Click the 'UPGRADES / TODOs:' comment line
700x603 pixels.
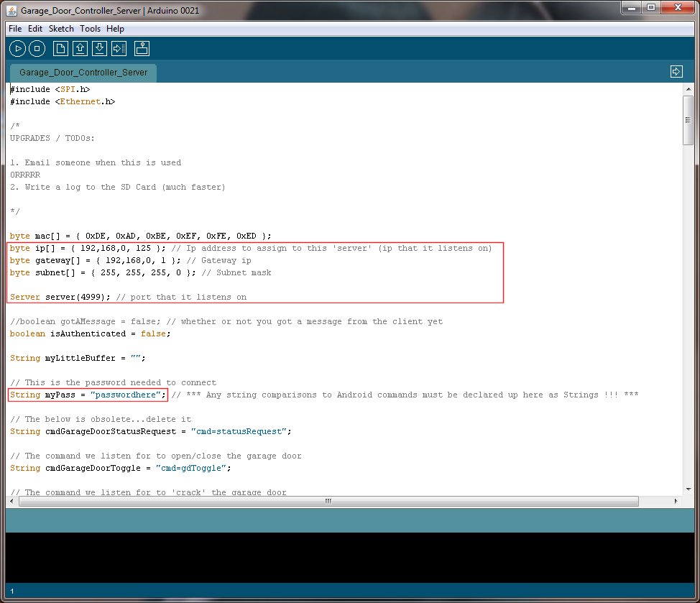(x=52, y=139)
